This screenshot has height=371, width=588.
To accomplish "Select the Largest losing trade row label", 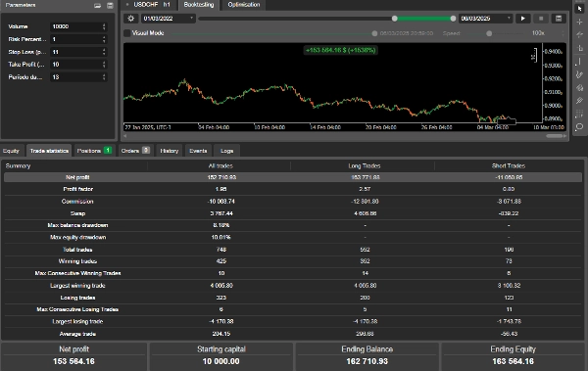I will (77, 321).
